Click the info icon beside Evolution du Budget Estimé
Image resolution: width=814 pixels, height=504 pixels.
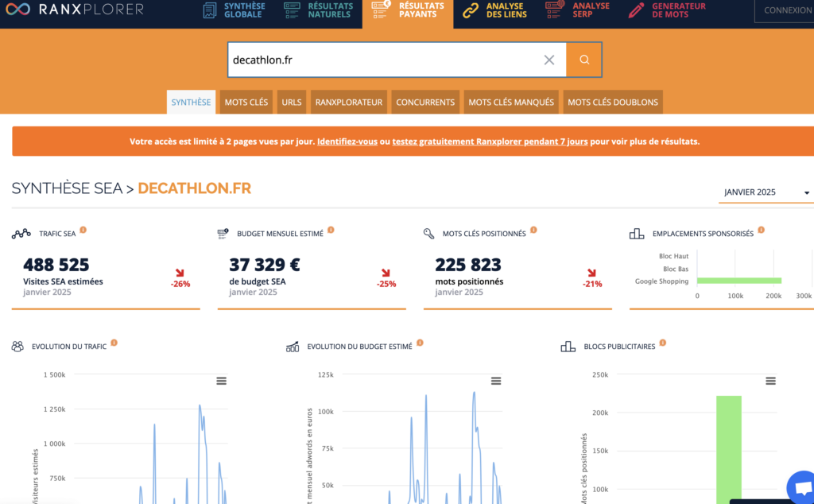(420, 343)
